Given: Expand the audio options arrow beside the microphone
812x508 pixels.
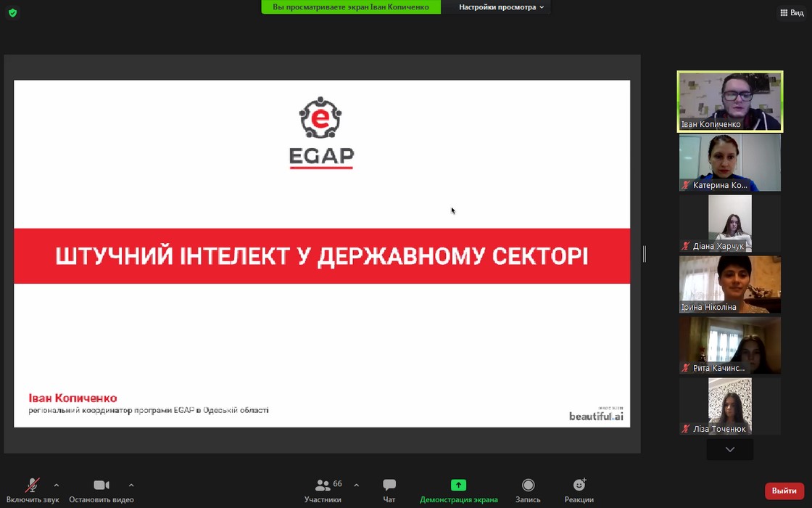Looking at the screenshot, I should point(57,485).
